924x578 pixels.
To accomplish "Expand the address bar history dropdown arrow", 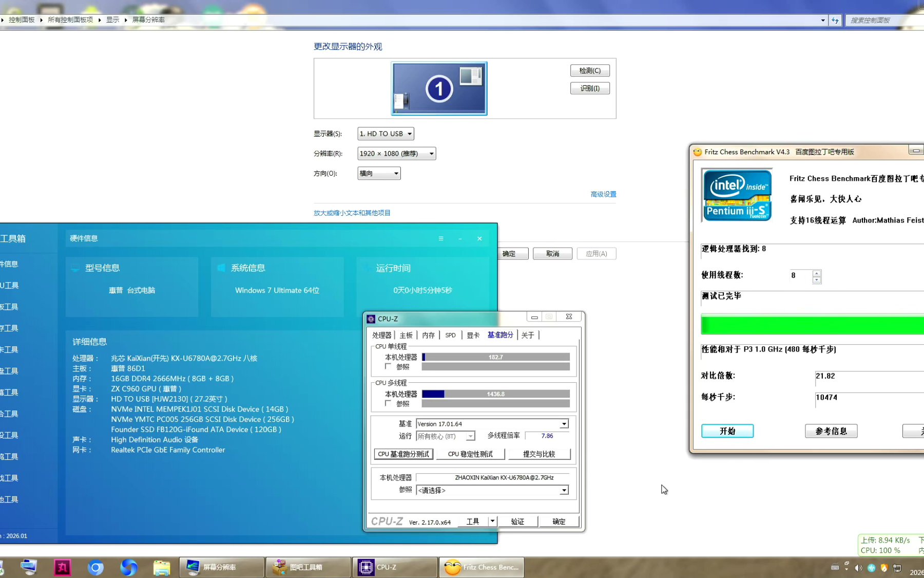I will [823, 20].
